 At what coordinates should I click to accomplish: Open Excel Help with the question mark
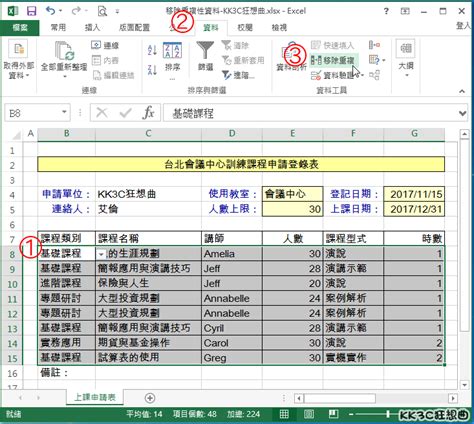386,11
